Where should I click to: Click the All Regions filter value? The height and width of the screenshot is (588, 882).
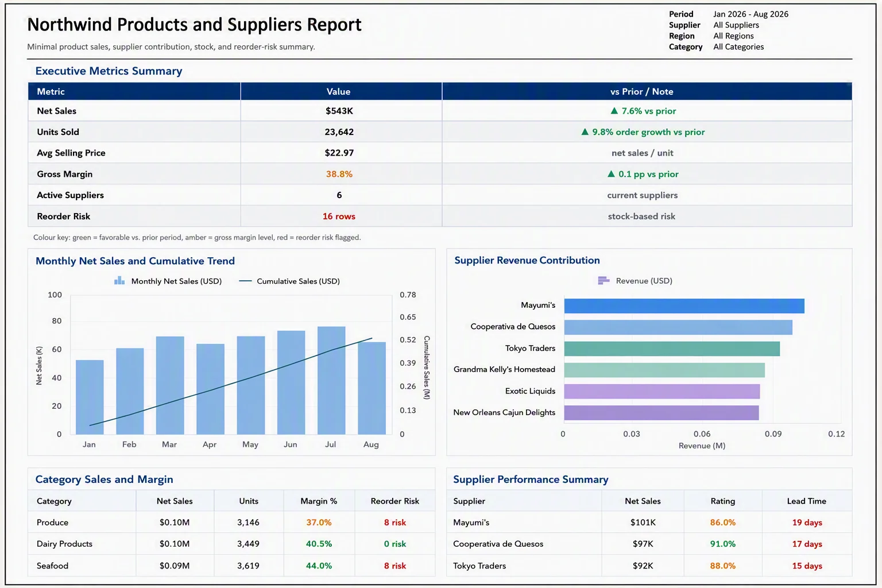tap(733, 36)
